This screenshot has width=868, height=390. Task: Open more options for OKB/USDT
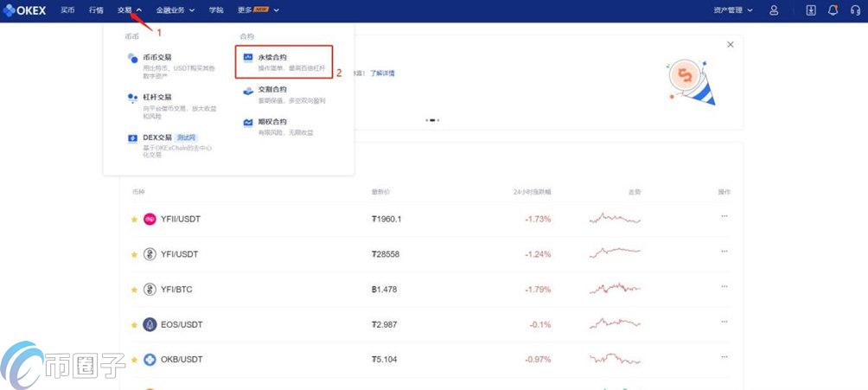724,356
